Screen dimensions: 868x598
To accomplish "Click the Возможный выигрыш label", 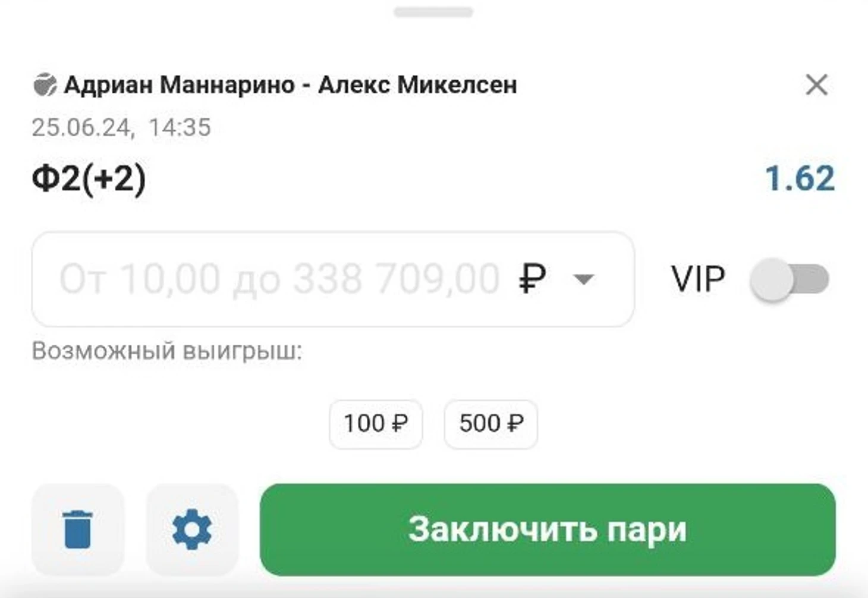I will (167, 351).
